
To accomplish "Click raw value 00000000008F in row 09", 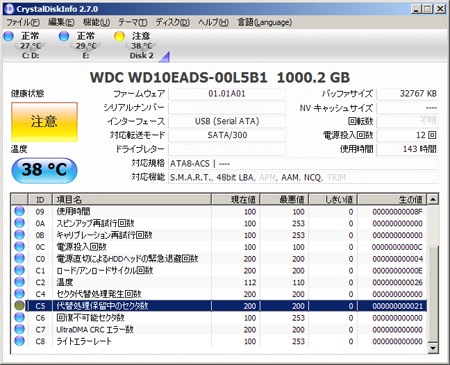I will tap(397, 212).
